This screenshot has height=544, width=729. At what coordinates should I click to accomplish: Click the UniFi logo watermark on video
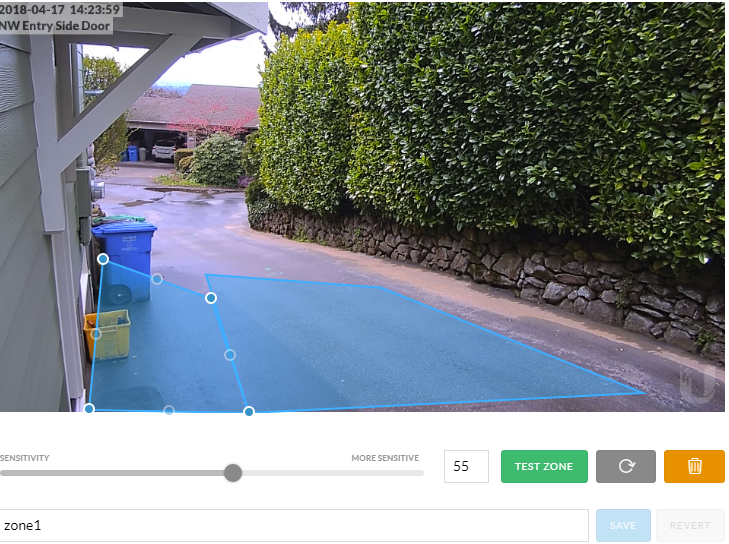click(696, 383)
